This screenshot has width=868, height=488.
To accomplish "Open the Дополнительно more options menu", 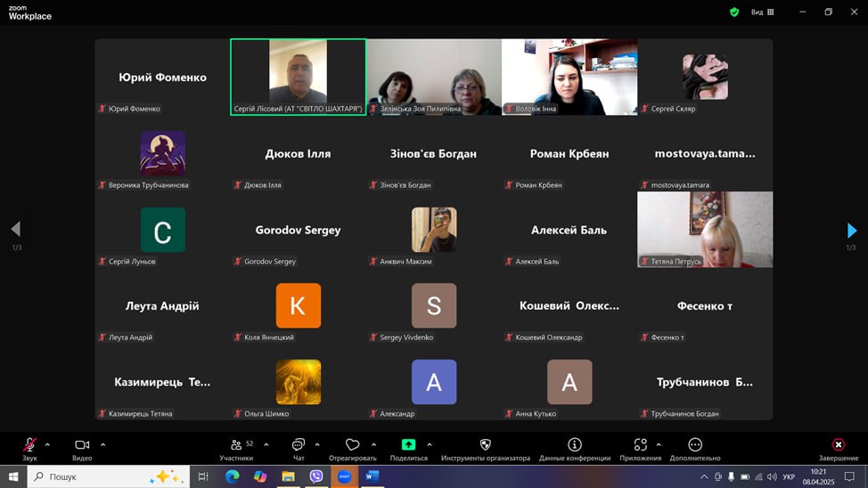I will click(x=695, y=444).
